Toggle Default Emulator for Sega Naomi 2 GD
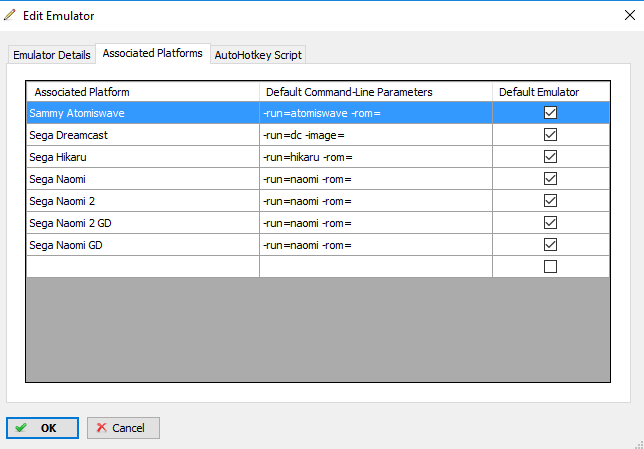The height and width of the screenshot is (449, 644). [x=550, y=223]
